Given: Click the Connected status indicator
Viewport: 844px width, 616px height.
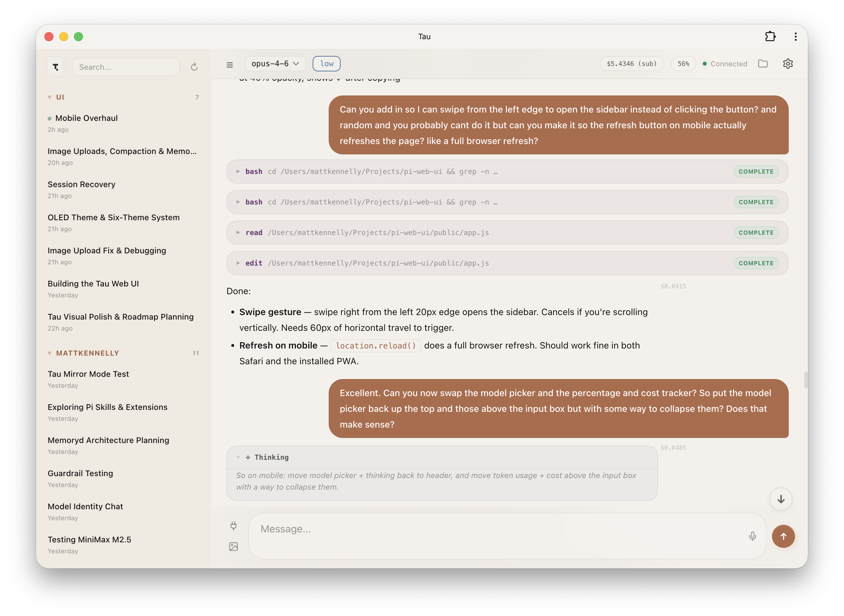Looking at the screenshot, I should (x=725, y=64).
